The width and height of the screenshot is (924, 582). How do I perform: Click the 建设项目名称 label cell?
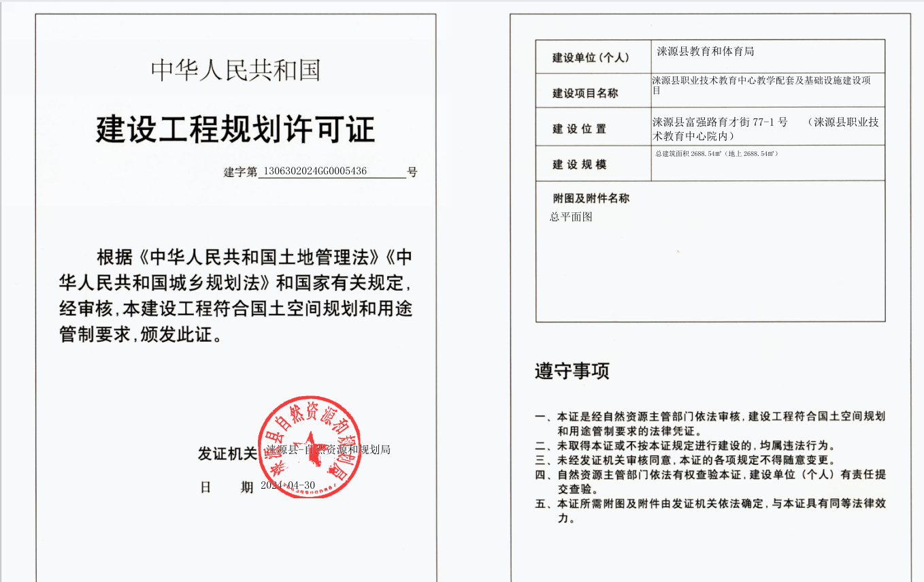point(585,93)
